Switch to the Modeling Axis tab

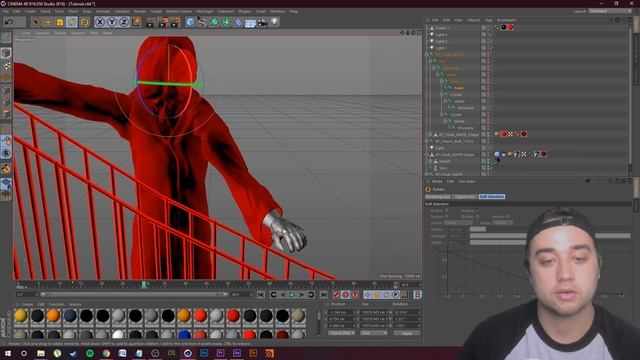[438, 197]
